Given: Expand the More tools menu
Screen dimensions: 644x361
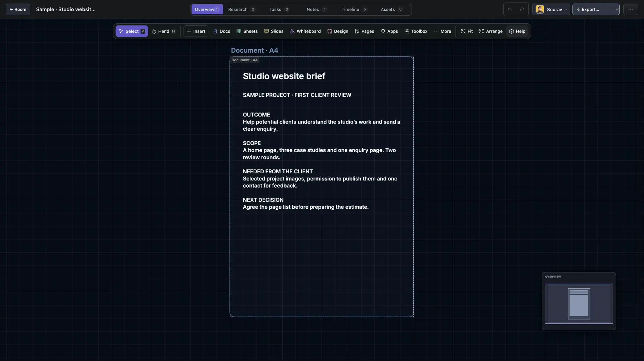Looking at the screenshot, I should 442,31.
